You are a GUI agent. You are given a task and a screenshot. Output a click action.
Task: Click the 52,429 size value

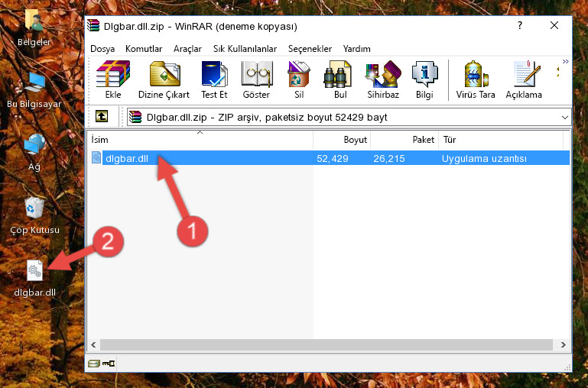(x=333, y=158)
